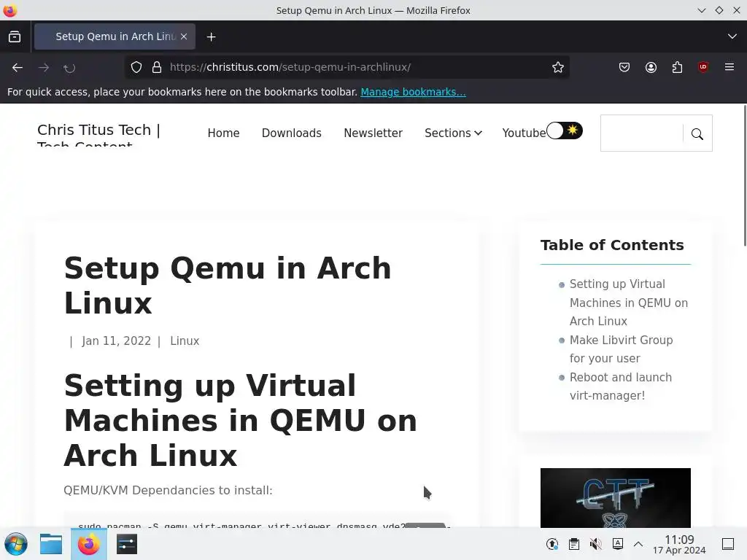The image size is (747, 560).
Task: Open uBlock Origin extension icon
Action: click(703, 67)
